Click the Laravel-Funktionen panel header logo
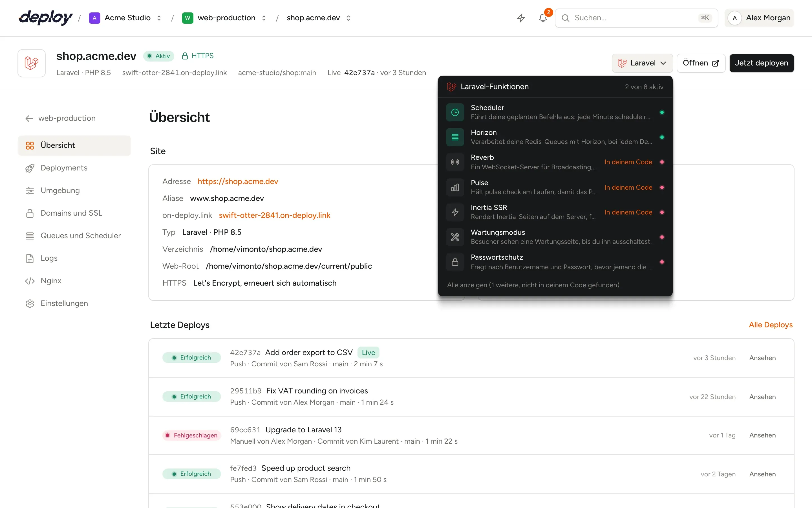Screen dimensions: 812x508 click(x=452, y=87)
